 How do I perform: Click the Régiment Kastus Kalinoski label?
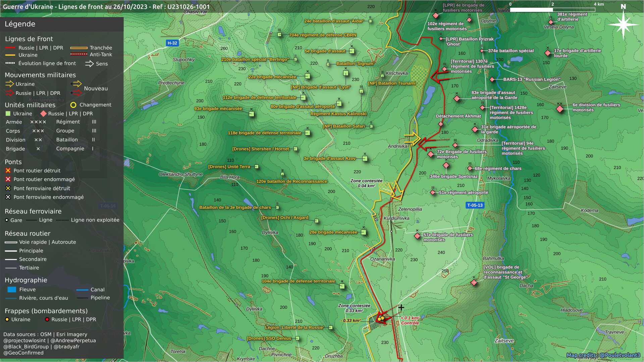pyautogui.click(x=338, y=114)
